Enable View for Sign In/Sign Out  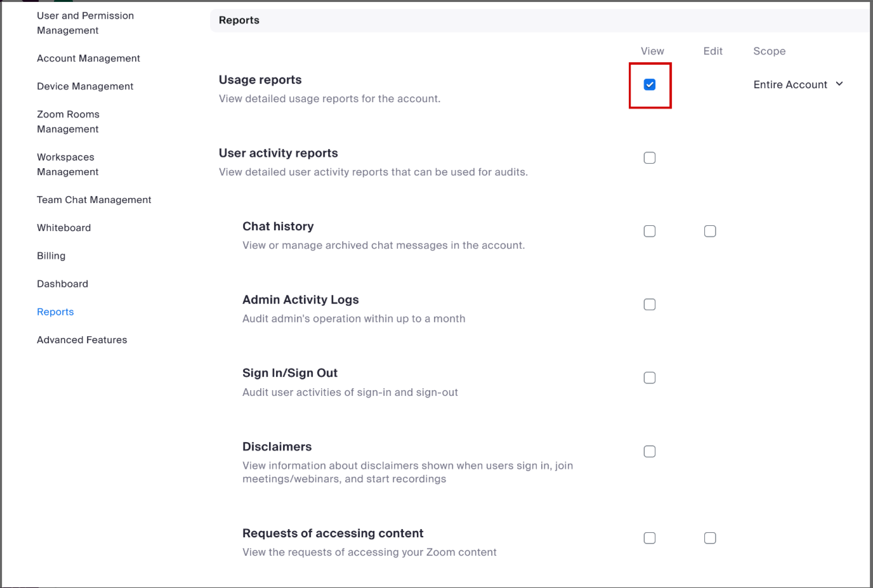coord(650,378)
